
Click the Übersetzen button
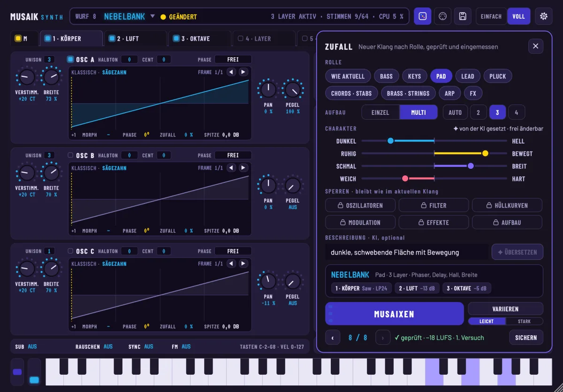[517, 252]
